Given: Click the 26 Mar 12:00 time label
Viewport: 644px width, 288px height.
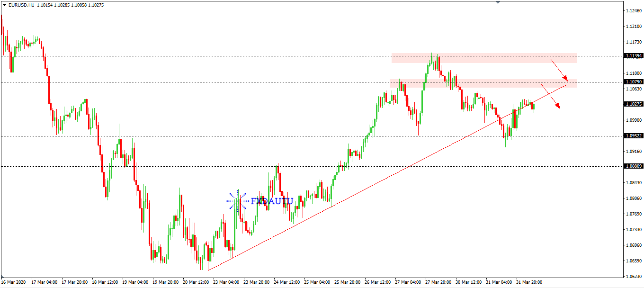Looking at the screenshot, I should 378,282.
